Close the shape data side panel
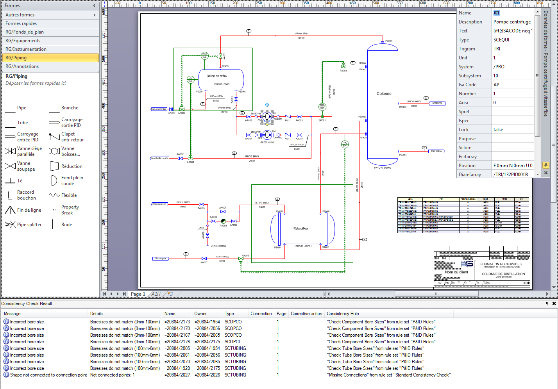 546,173
